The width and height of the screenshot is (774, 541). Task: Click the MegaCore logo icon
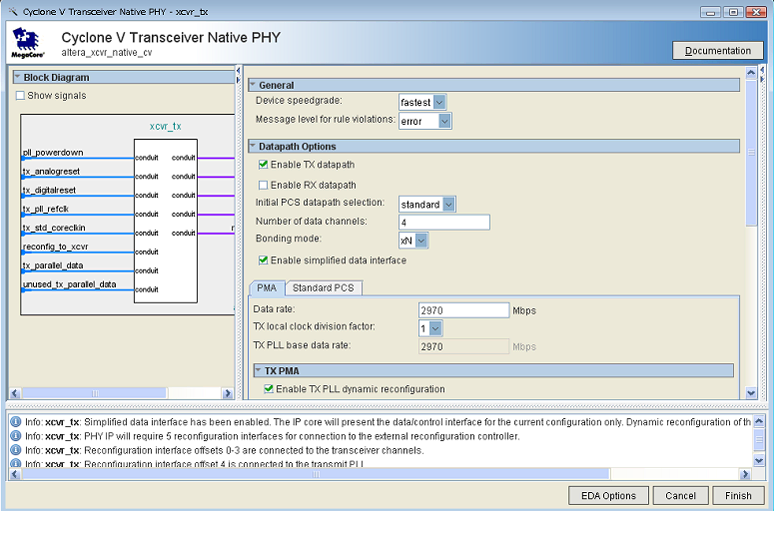coord(28,43)
